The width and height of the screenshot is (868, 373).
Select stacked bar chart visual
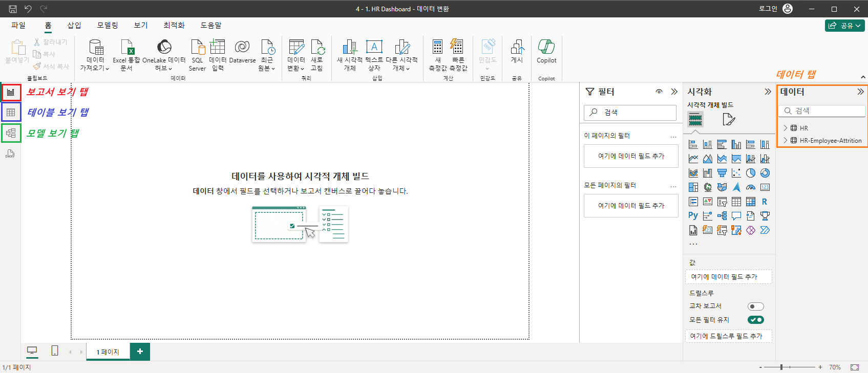(x=693, y=144)
